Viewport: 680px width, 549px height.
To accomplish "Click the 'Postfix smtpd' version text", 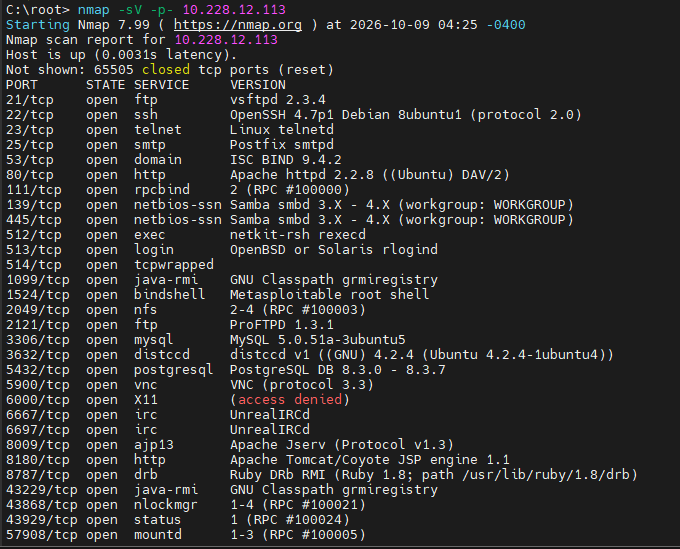I will pyautogui.click(x=282, y=145).
